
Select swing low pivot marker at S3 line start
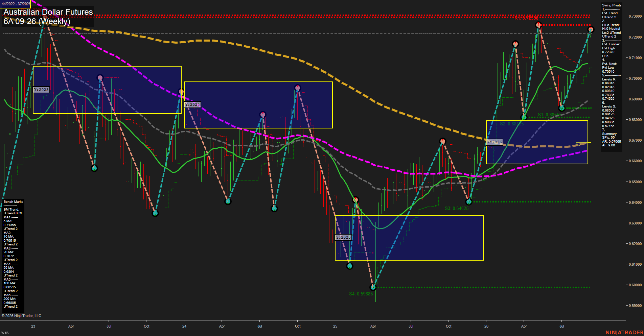pyautogui.click(x=469, y=202)
